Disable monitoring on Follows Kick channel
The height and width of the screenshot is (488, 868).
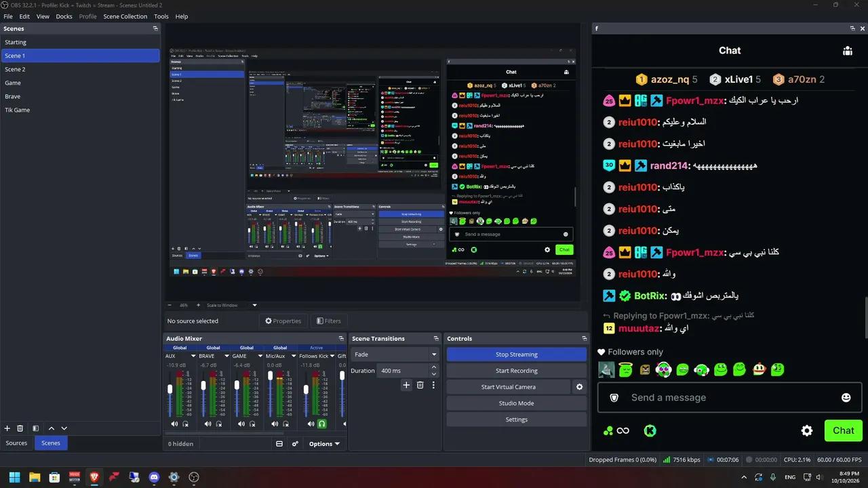pyautogui.click(x=322, y=424)
